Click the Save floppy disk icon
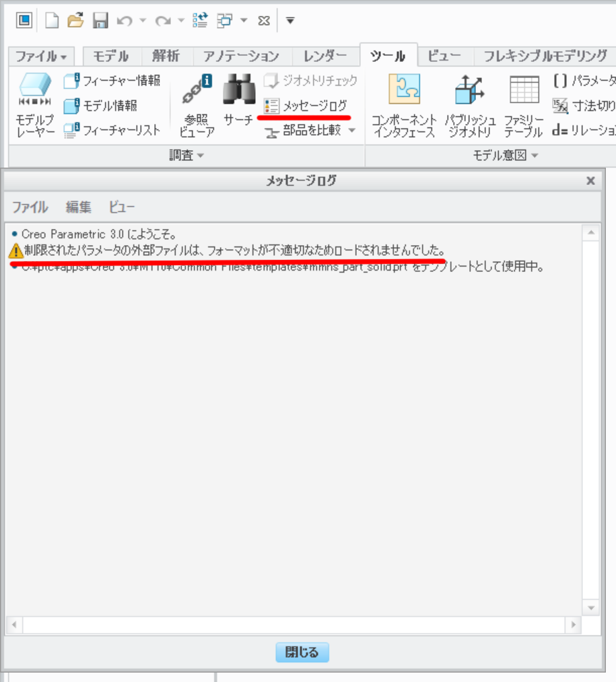Screen dimensions: 616x682 pyautogui.click(x=100, y=20)
